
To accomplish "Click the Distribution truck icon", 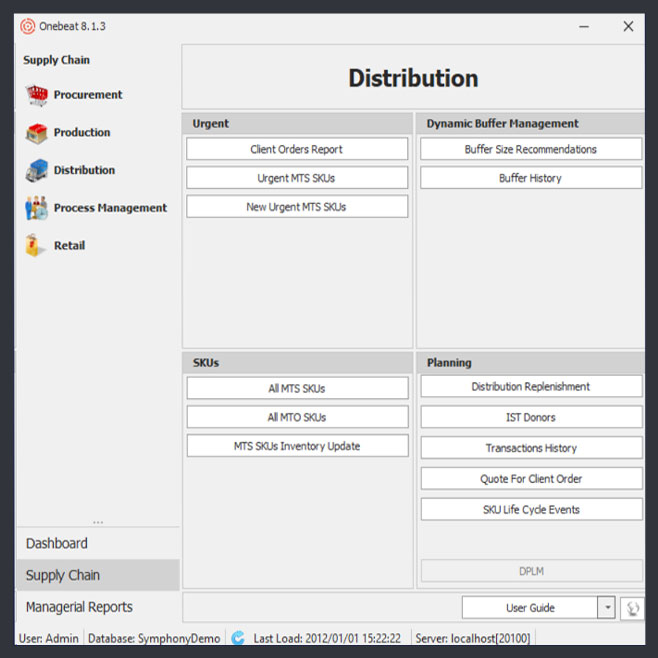I will click(x=37, y=171).
